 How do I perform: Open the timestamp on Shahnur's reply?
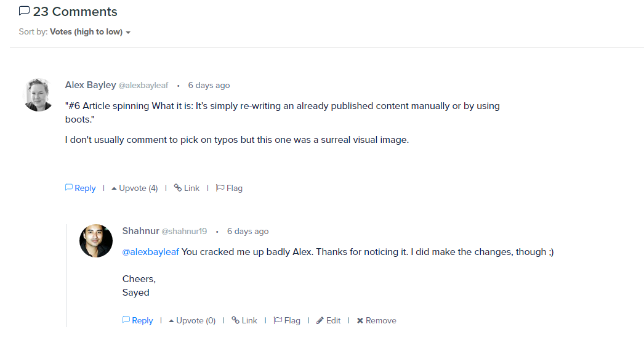click(x=248, y=232)
